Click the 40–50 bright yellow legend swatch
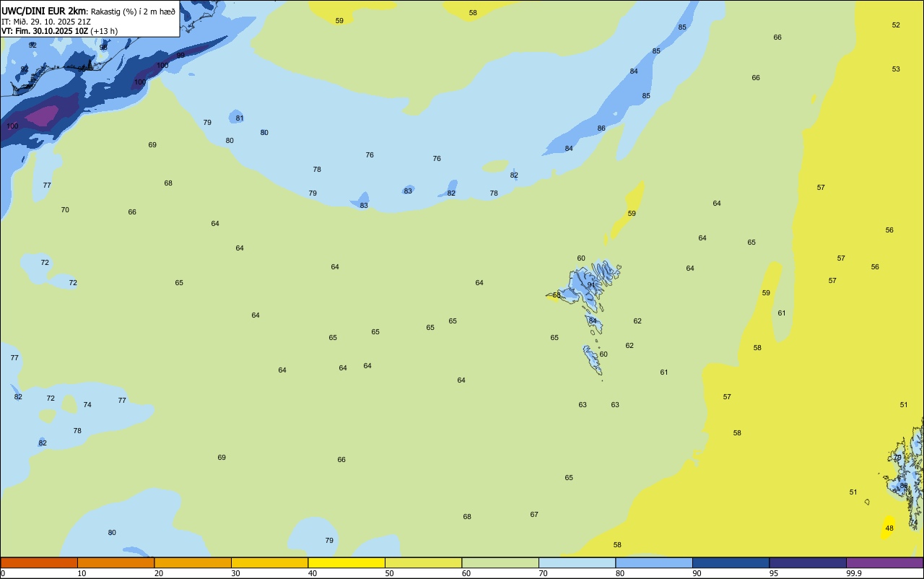The image size is (924, 579). point(346,562)
